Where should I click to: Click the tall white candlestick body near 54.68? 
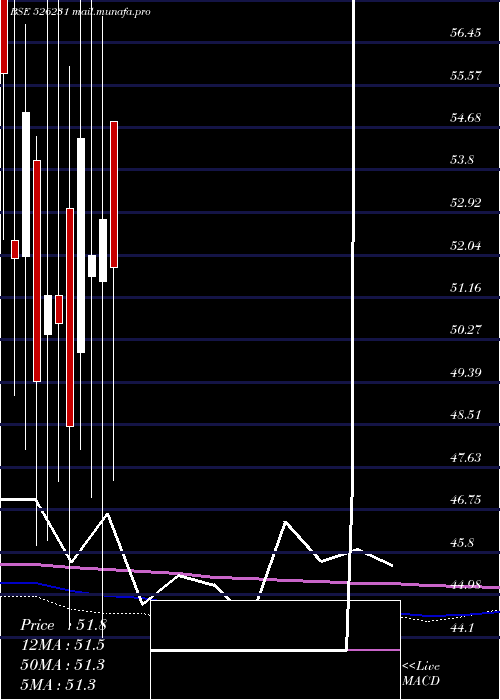coord(26,184)
